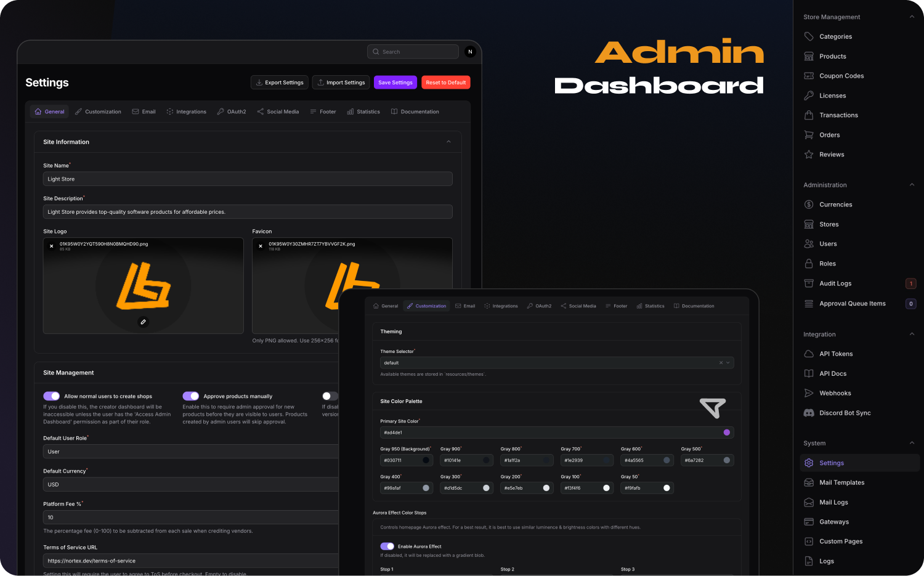The height and width of the screenshot is (576, 924).
Task: Click the Save Settings button
Action: coord(395,83)
